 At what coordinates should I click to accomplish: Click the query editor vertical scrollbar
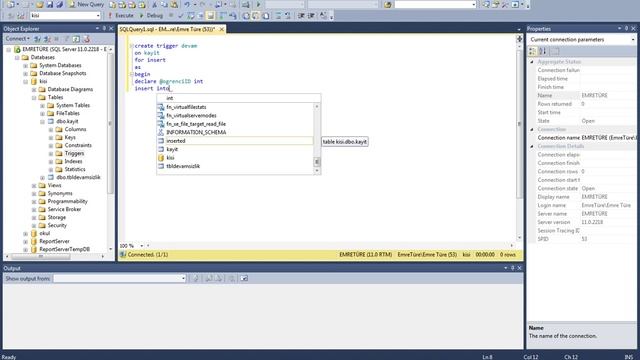[x=519, y=142]
